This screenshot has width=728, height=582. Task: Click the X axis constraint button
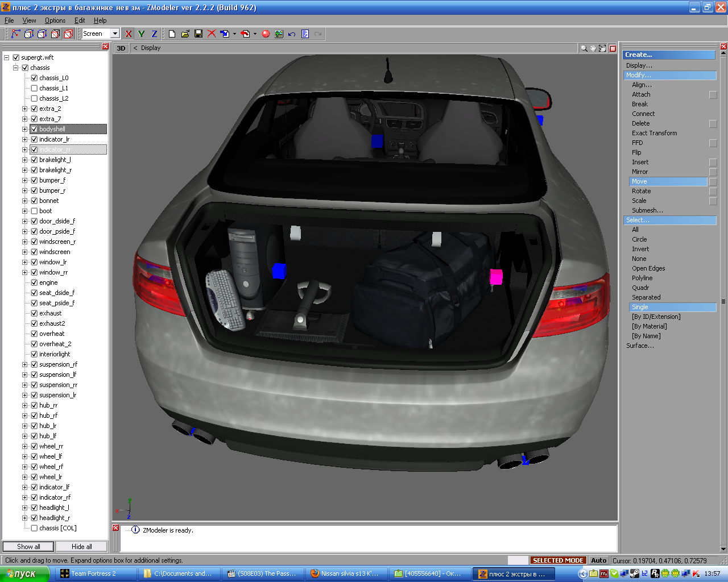(129, 34)
